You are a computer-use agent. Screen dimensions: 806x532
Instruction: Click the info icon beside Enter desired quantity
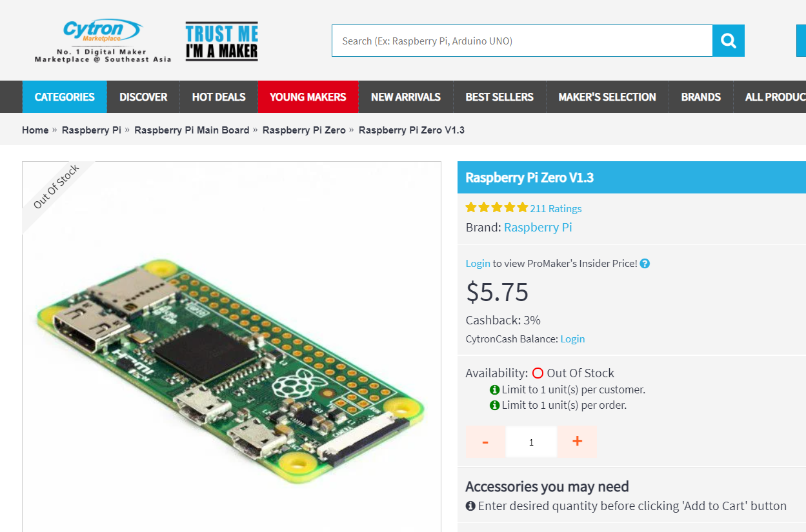(x=470, y=506)
